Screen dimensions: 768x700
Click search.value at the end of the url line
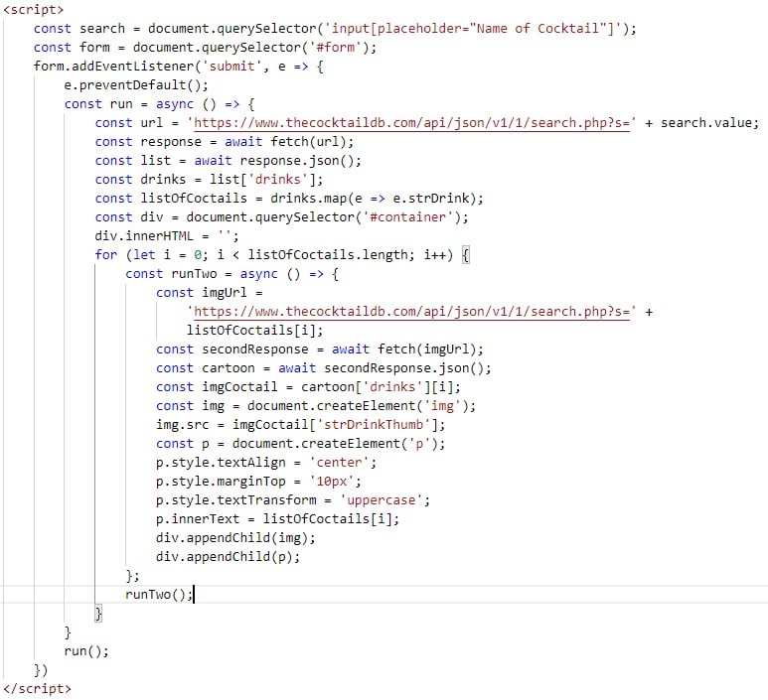(705, 123)
